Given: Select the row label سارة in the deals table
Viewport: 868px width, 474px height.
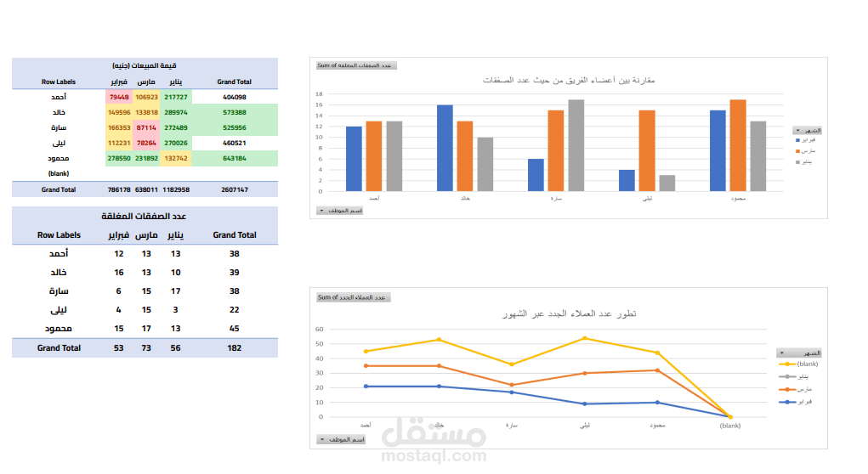Looking at the screenshot, I should point(59,291).
